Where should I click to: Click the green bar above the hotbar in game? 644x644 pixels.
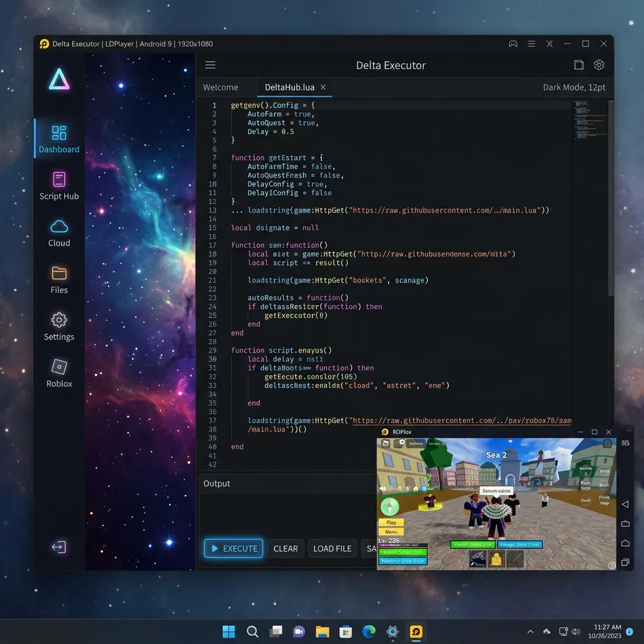[x=473, y=544]
